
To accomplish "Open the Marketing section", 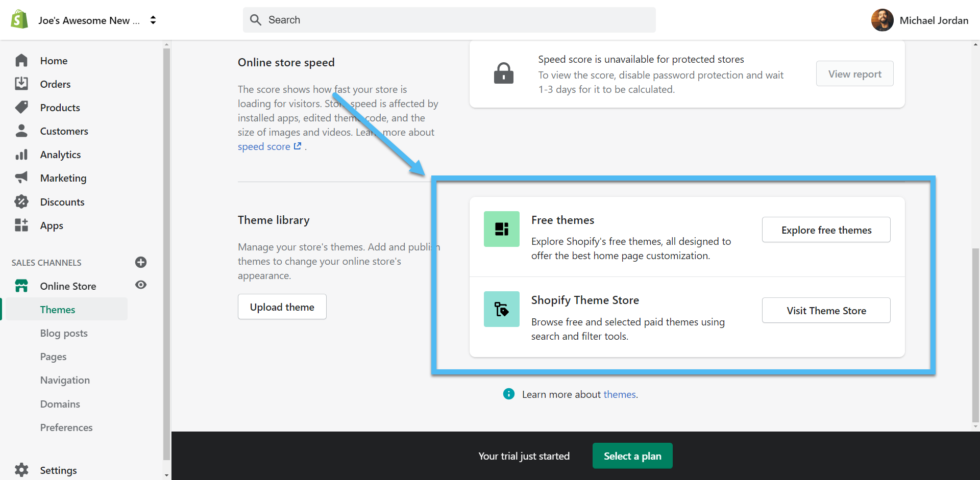I will 63,178.
